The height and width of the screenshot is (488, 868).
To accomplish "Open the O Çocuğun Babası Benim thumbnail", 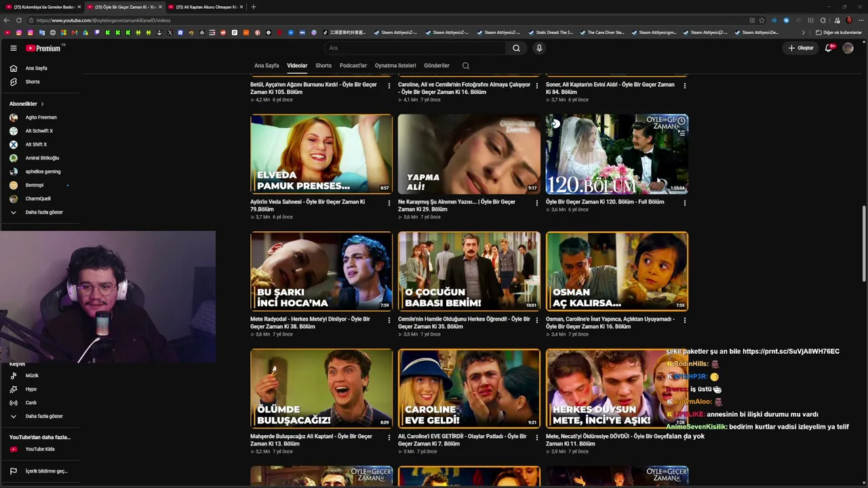I will tap(469, 271).
